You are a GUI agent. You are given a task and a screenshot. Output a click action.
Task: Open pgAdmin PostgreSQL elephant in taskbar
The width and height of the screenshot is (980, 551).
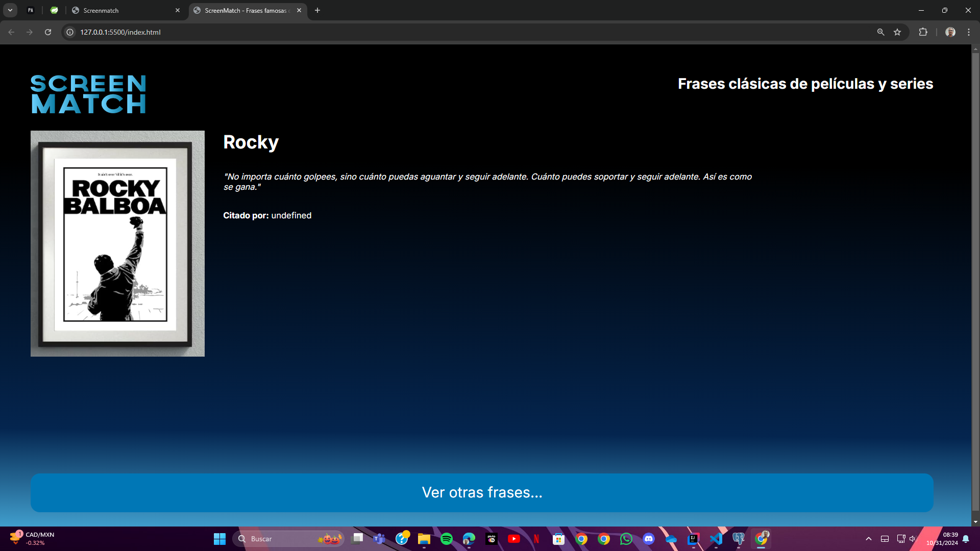(x=739, y=539)
